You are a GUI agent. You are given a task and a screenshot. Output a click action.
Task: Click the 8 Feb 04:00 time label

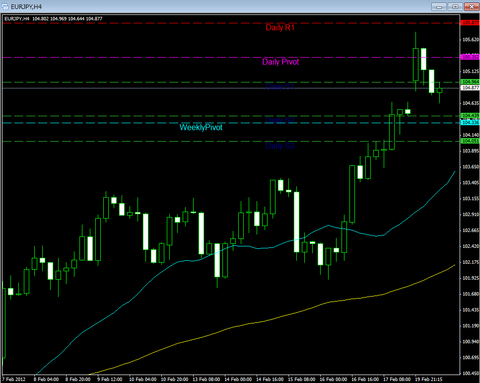pos(46,379)
